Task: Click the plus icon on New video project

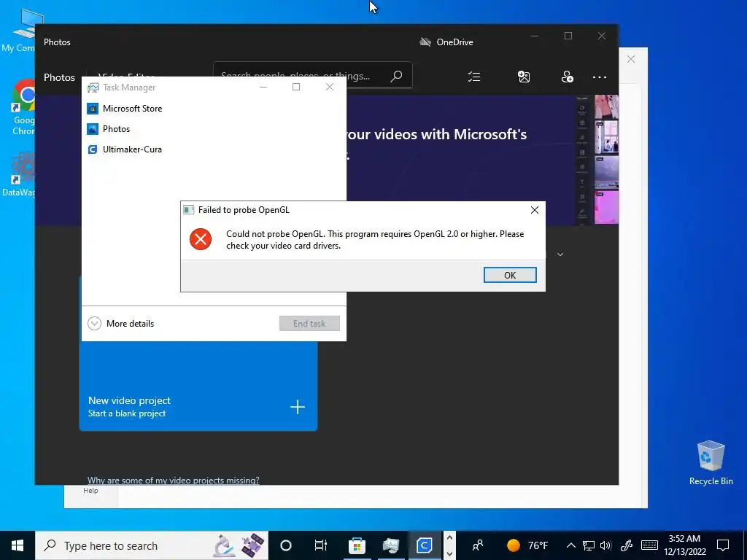Action: coord(298,407)
